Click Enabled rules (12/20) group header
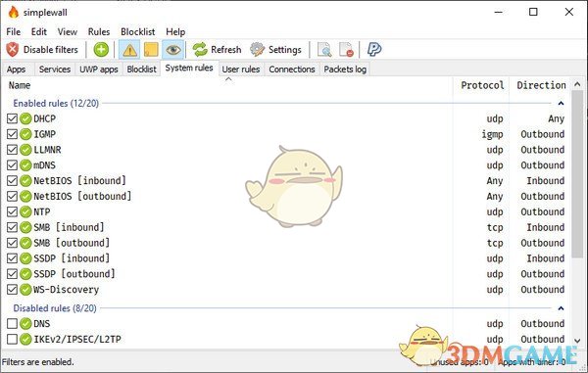The width and height of the screenshot is (588, 373). pyautogui.click(x=56, y=103)
